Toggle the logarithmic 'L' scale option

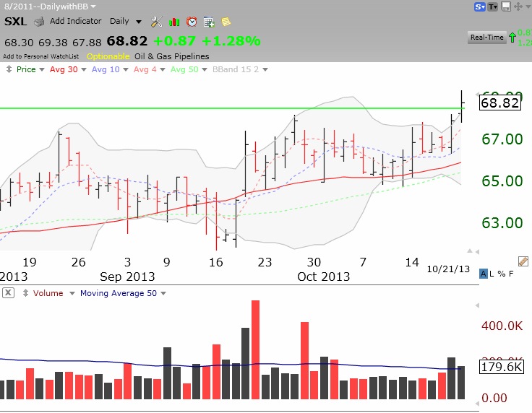pyautogui.click(x=492, y=274)
